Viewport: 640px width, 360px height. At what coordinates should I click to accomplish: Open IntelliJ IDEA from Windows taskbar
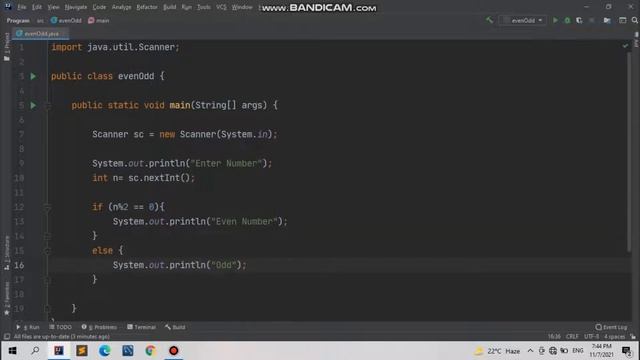(x=59, y=351)
